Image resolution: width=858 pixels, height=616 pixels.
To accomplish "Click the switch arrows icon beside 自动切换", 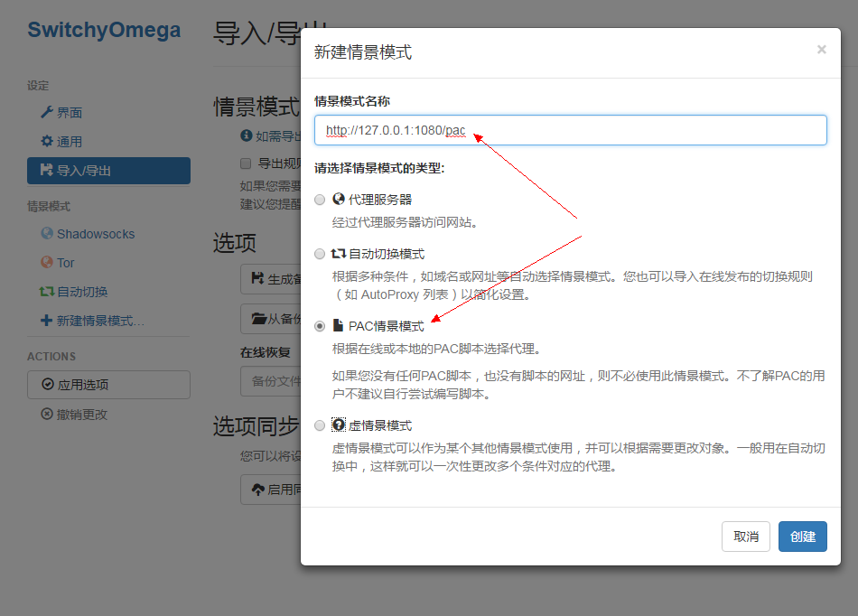I will coord(46,292).
